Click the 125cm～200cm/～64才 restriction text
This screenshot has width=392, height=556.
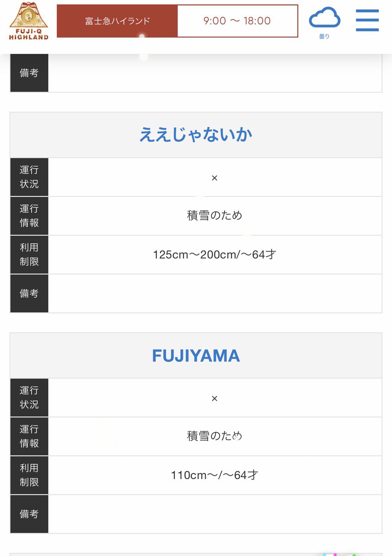[214, 254]
